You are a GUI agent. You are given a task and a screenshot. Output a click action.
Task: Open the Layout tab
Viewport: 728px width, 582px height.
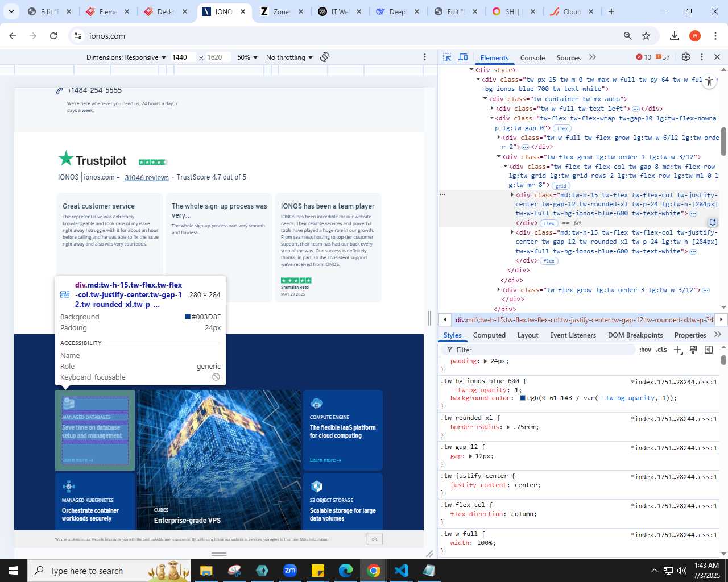(528, 335)
